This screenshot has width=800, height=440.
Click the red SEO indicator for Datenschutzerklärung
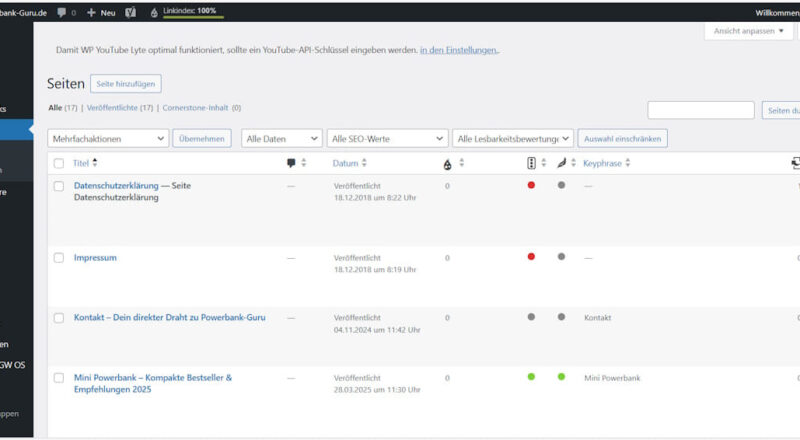[531, 185]
